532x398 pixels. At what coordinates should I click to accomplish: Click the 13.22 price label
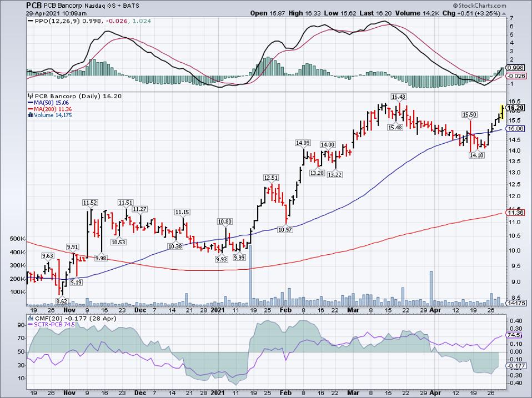(x=334, y=175)
